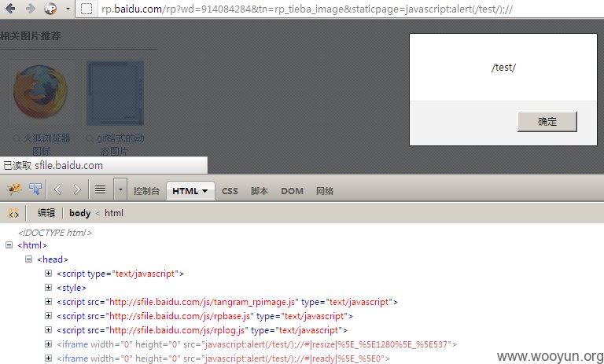
Task: Expand the rplog.js script node
Action: [x=48, y=330]
